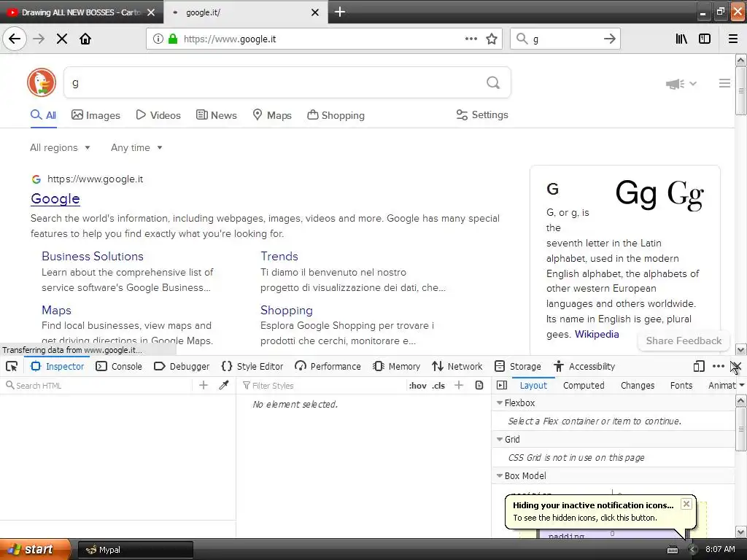Add a new style rule
This screenshot has width=747, height=560.
(x=459, y=385)
